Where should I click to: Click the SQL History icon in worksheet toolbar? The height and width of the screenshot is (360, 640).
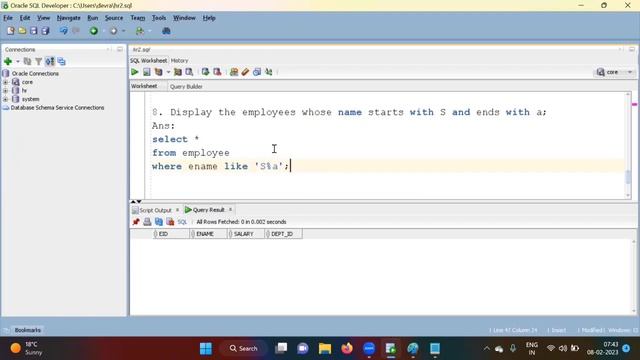[257, 72]
